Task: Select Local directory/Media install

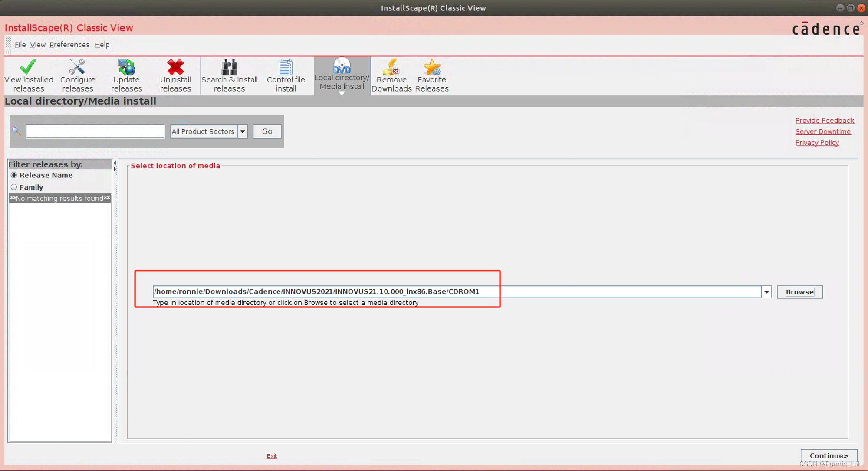Action: click(342, 75)
